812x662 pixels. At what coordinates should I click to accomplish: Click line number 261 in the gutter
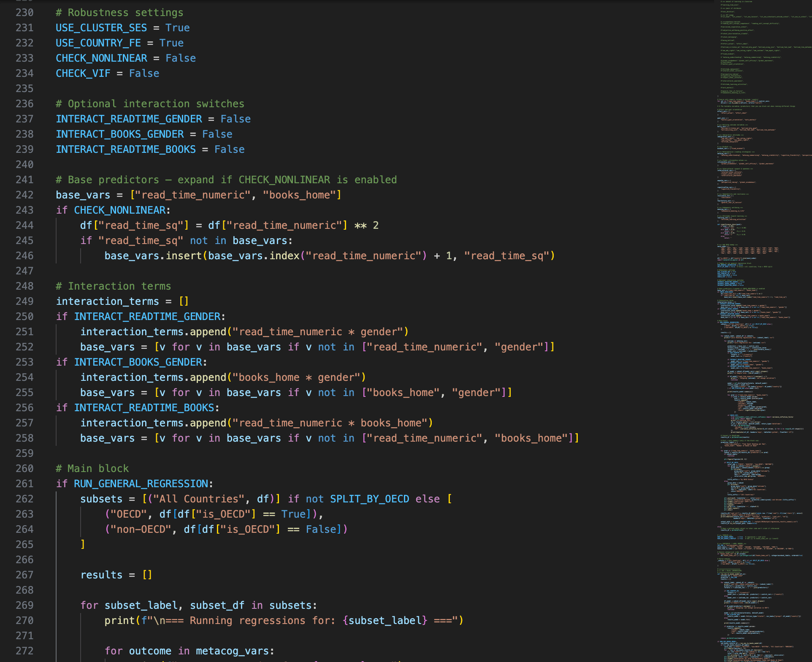(24, 484)
